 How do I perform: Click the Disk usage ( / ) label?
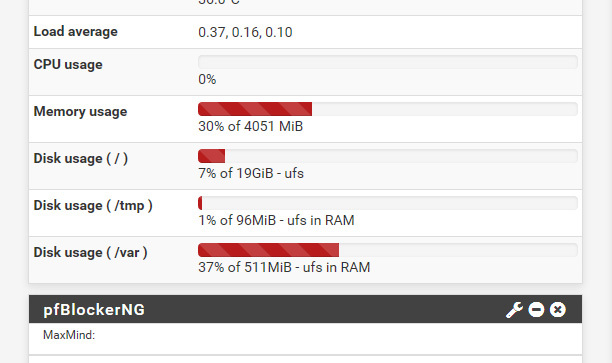pyautogui.click(x=80, y=159)
